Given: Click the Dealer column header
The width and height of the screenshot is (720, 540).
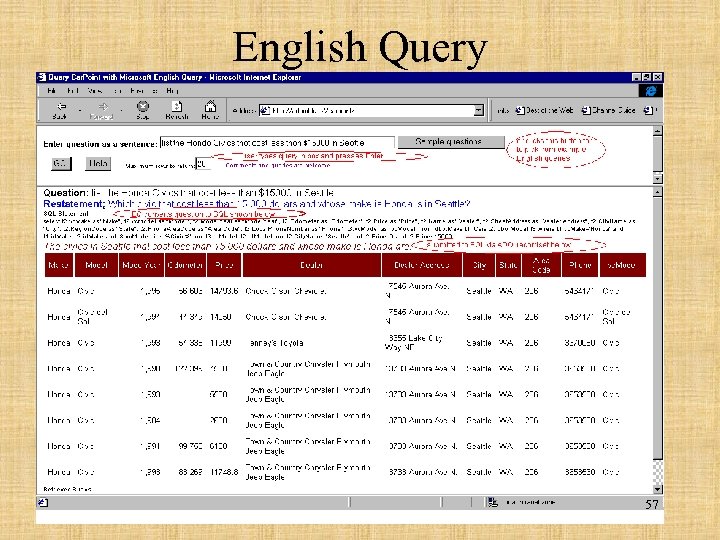Looking at the screenshot, I should pos(312,265).
